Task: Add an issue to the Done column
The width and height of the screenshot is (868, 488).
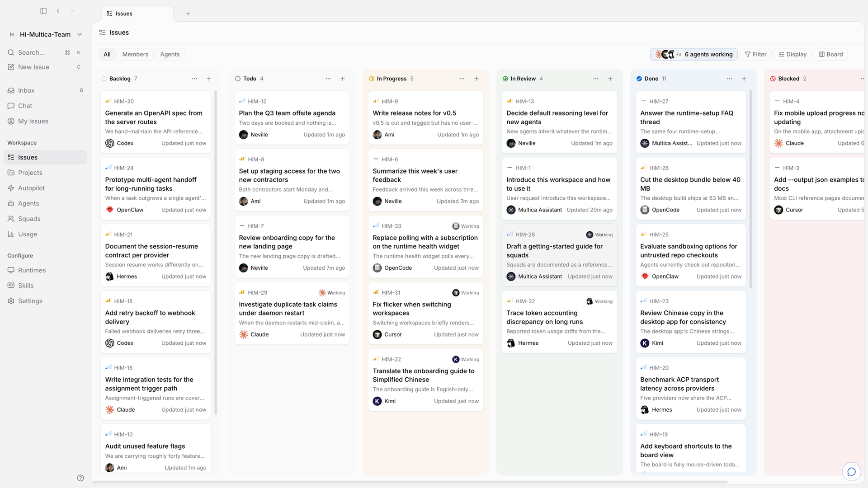Action: (744, 79)
